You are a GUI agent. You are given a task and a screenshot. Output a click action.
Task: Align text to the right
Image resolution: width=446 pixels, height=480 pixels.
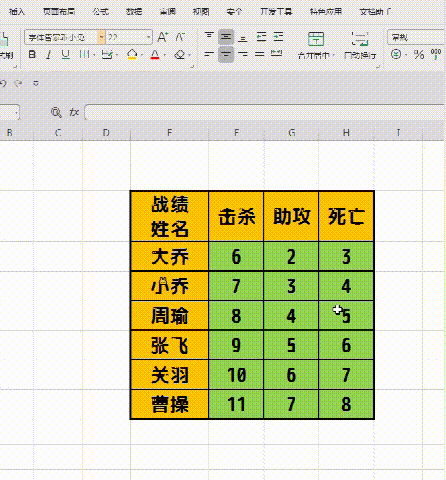243,54
